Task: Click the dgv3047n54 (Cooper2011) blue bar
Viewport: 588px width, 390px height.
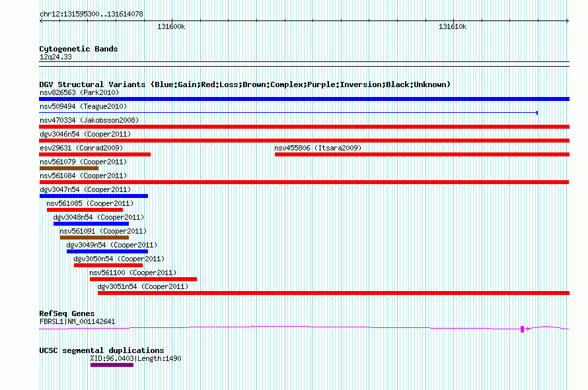Action: pos(94,196)
